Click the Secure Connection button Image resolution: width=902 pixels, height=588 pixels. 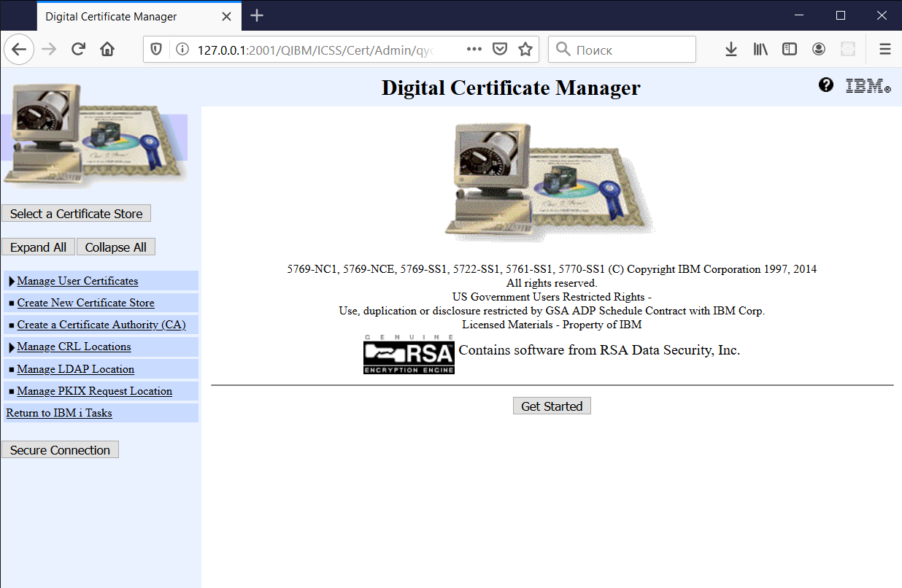click(x=60, y=449)
